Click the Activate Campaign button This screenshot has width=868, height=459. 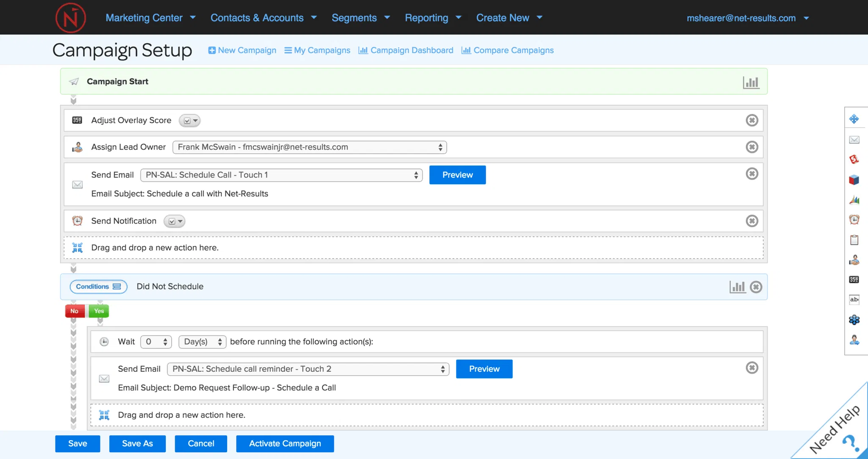pyautogui.click(x=285, y=443)
